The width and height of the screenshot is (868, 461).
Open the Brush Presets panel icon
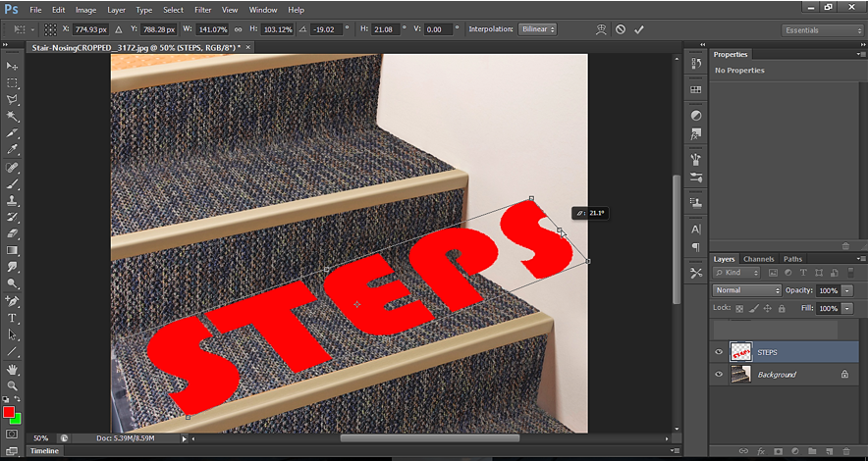696,178
